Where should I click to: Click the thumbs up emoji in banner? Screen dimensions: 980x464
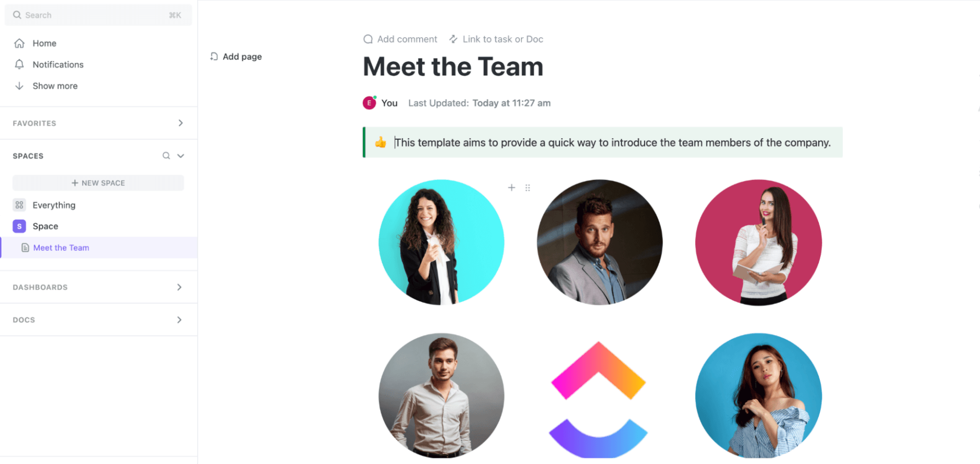pos(380,142)
